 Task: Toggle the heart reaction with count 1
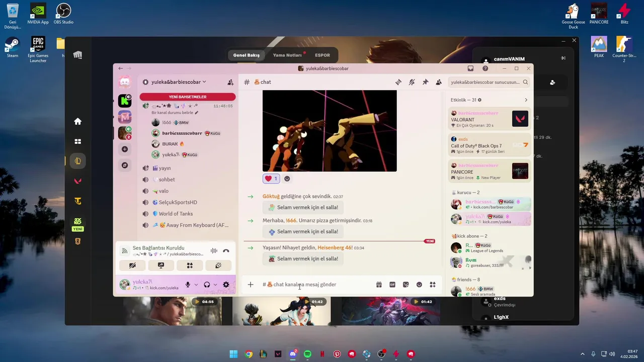coord(271,178)
